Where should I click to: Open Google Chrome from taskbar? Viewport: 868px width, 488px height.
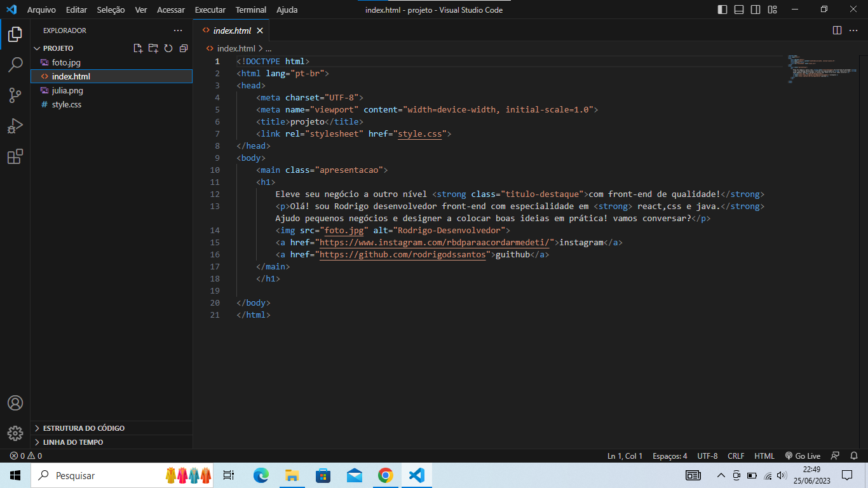pos(385,475)
